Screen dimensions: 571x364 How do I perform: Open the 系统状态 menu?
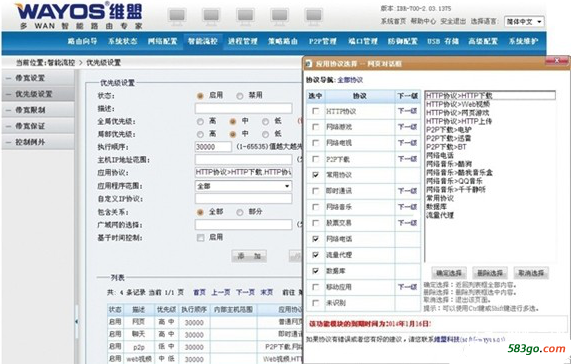point(122,41)
